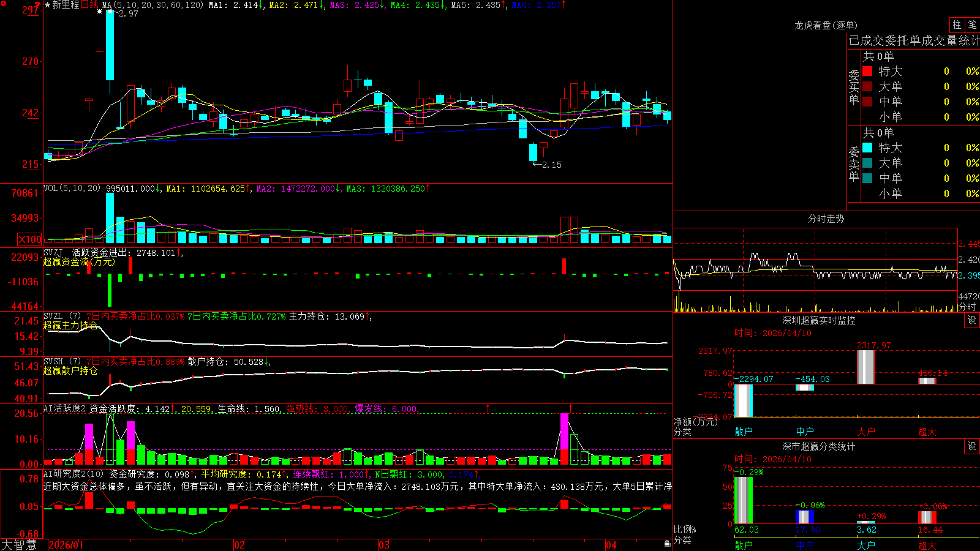This screenshot has height=551, width=980.
Task: Click the MA(5,10,20,30,60,120) indicator label
Action: 153,5
